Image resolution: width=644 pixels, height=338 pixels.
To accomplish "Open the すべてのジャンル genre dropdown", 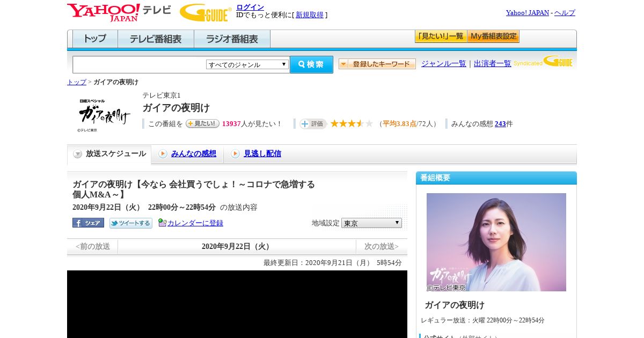I will click(247, 64).
